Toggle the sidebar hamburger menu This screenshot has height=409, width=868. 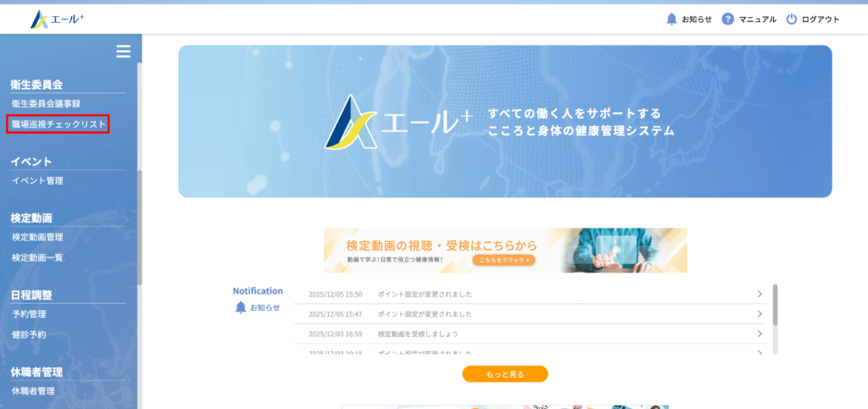pos(123,52)
